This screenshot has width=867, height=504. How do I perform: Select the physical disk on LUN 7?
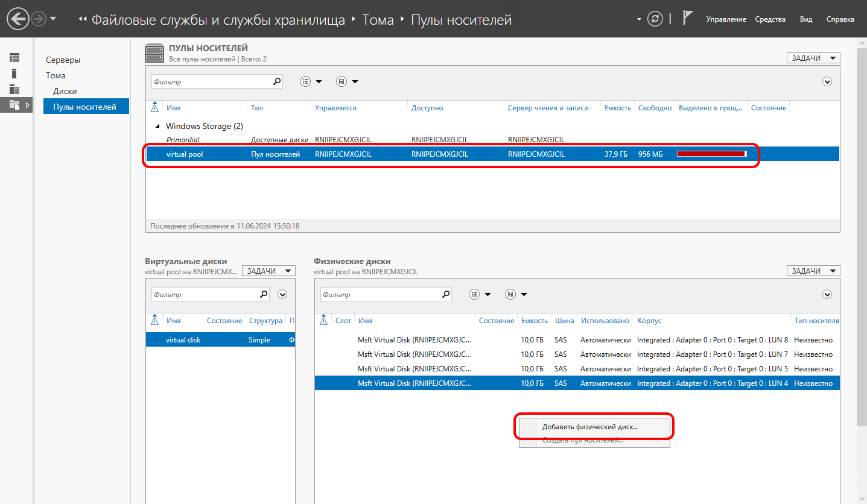(x=577, y=354)
